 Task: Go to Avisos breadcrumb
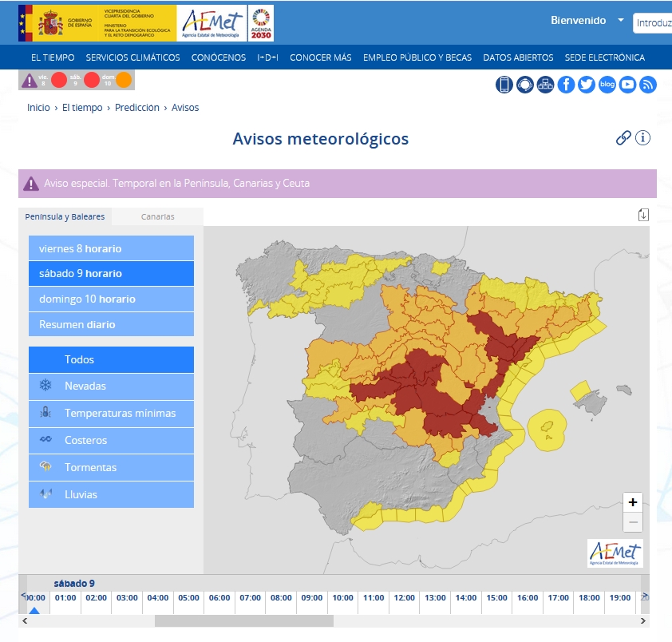coord(185,108)
